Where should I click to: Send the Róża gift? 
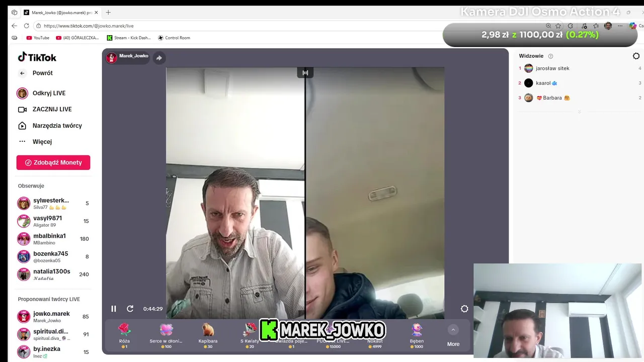coord(124,335)
